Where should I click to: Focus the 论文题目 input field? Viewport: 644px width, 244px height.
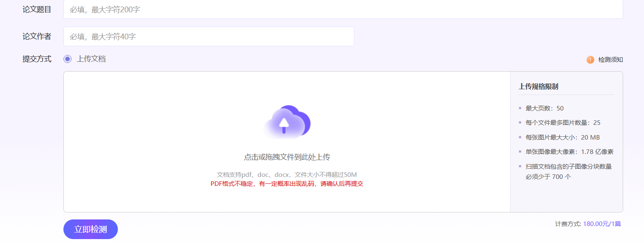343,9
